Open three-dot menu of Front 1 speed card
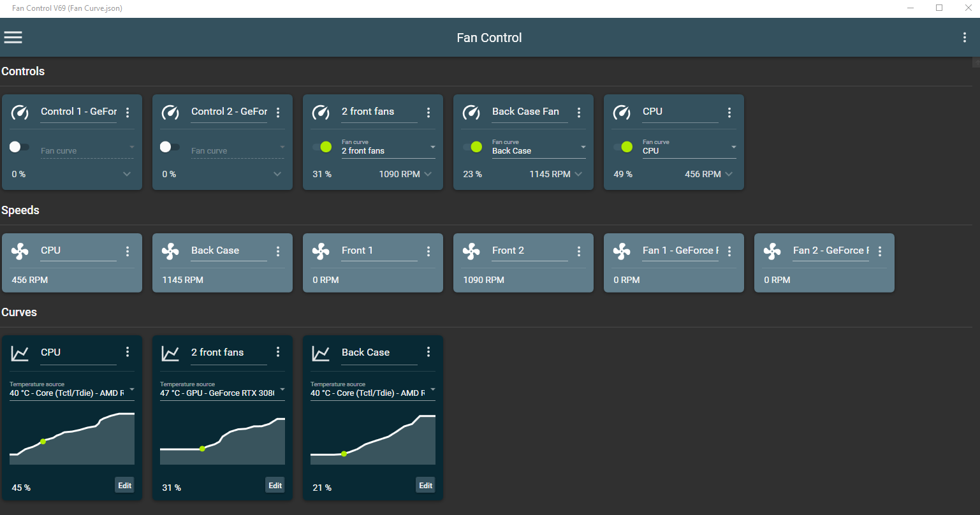Viewport: 980px width, 515px height. click(428, 252)
